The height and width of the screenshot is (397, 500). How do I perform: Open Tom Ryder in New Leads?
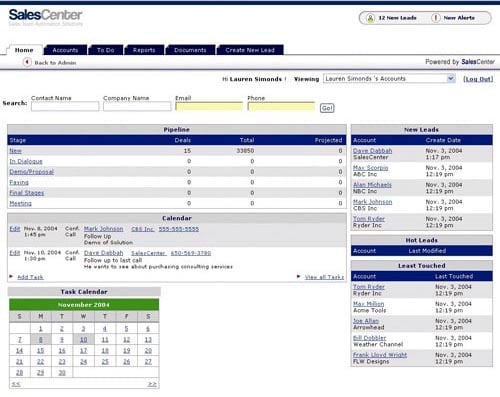click(369, 219)
